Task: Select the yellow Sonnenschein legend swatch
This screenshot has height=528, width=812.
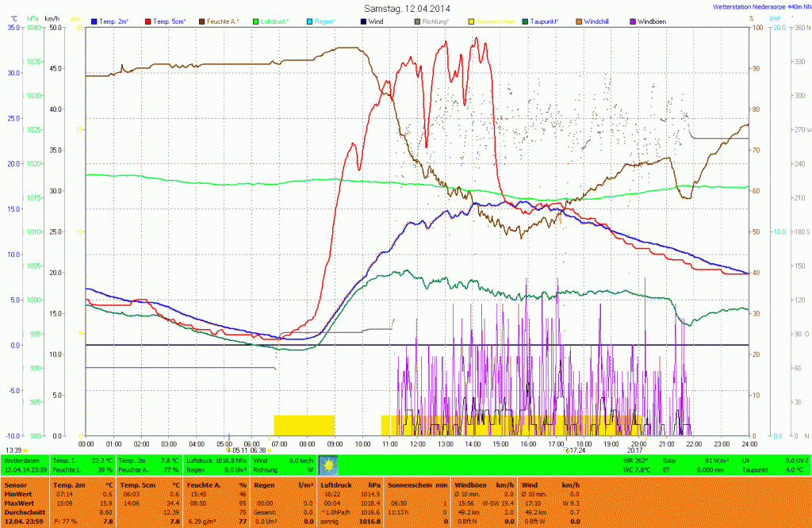Action: (471, 21)
